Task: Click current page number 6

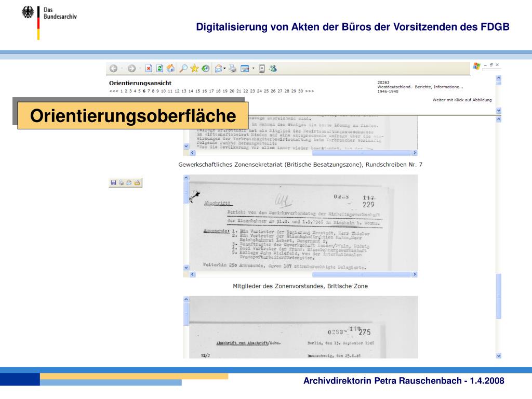Action: tap(144, 91)
